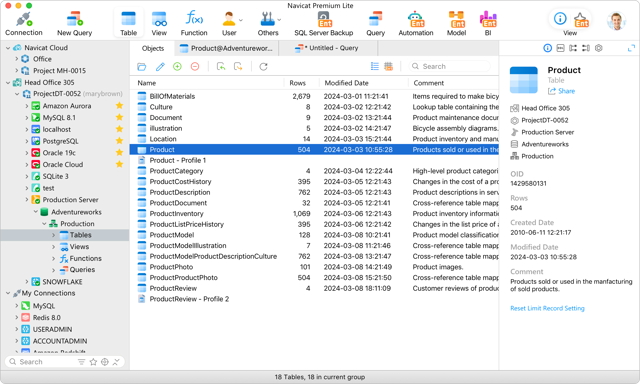This screenshot has width=640, height=384.
Task: Select the Functions node in tree
Action: pos(85,258)
